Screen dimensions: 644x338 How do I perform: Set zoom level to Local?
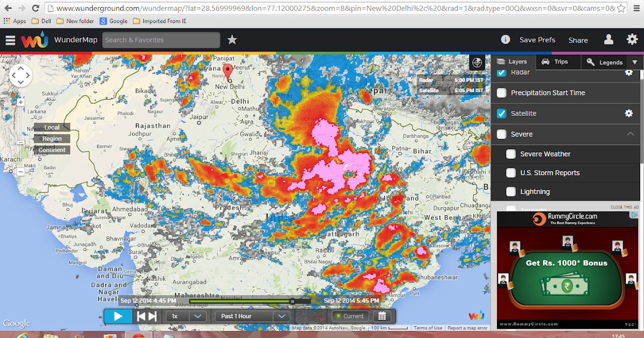pyautogui.click(x=52, y=127)
